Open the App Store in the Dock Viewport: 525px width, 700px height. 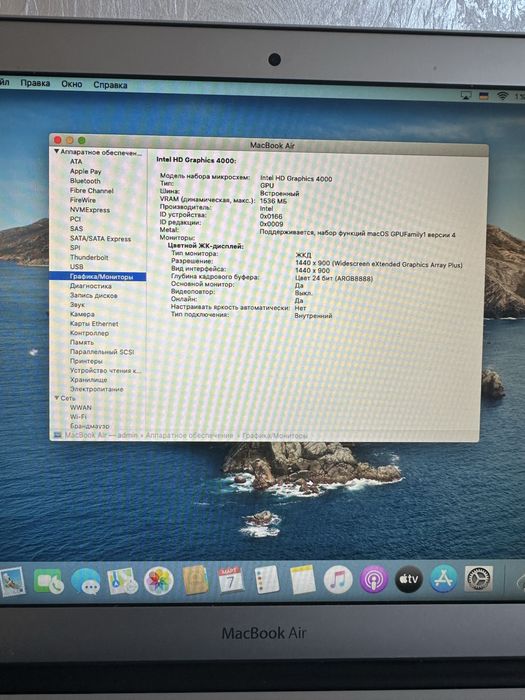pyautogui.click(x=443, y=579)
